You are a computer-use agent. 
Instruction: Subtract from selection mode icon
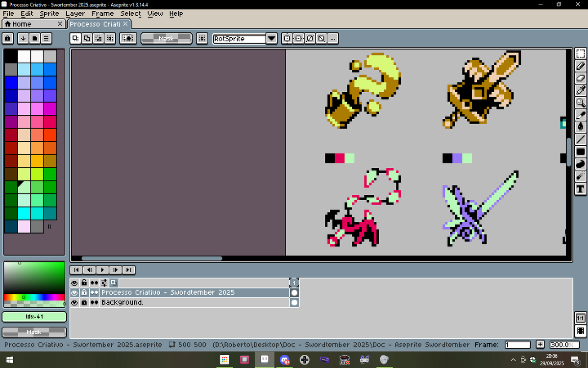tap(98, 38)
